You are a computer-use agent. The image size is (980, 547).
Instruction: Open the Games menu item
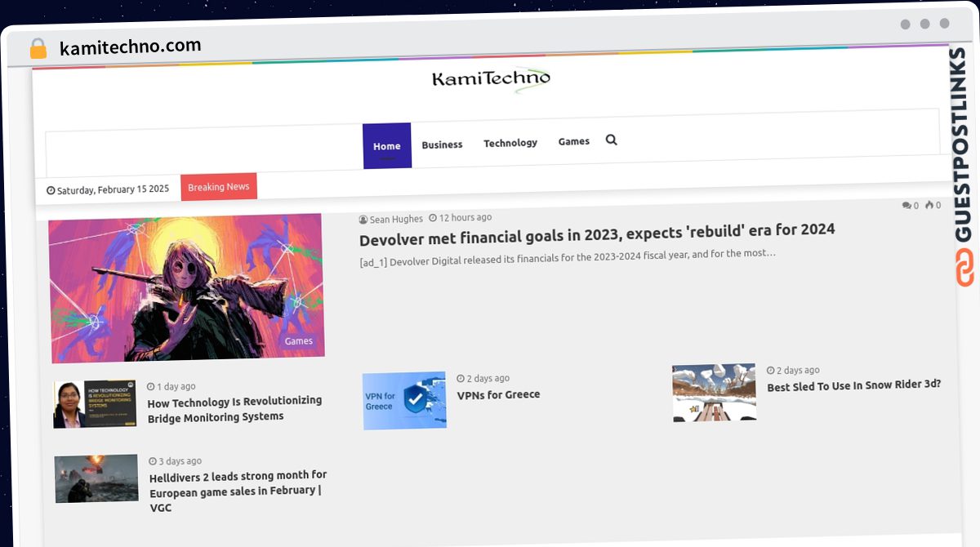point(574,141)
